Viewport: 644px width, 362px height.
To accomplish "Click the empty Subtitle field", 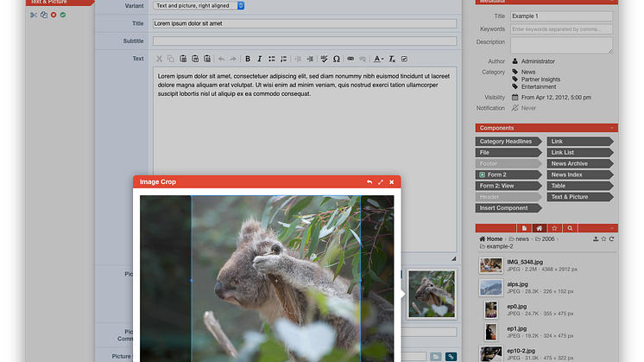I will [305, 41].
